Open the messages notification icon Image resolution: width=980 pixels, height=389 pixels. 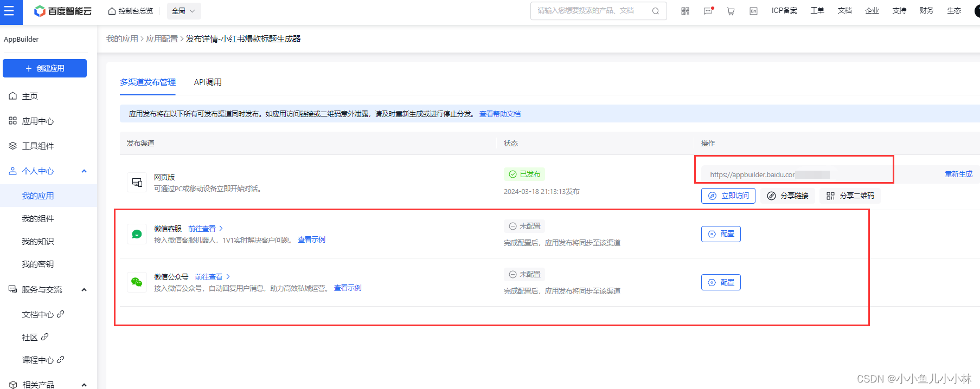[708, 11]
